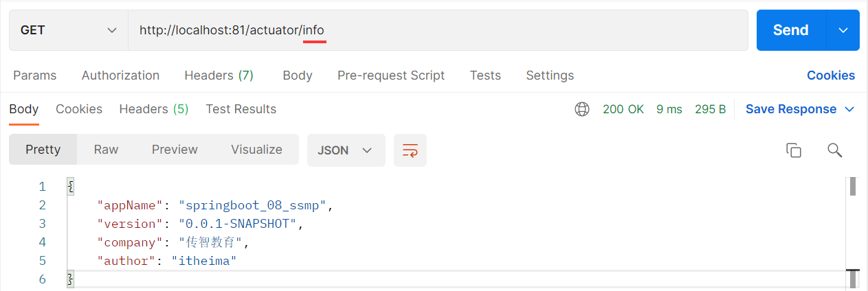
Task: Open the JSON format dropdown
Action: pos(346,150)
